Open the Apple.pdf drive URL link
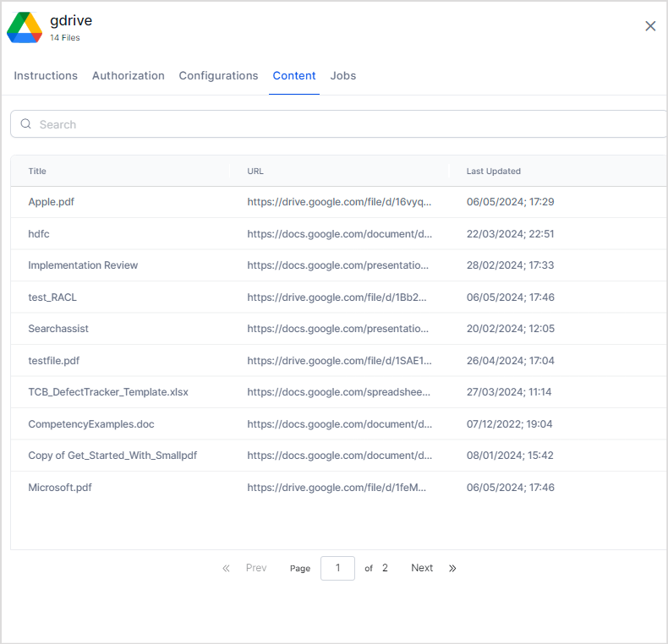 pyautogui.click(x=339, y=202)
